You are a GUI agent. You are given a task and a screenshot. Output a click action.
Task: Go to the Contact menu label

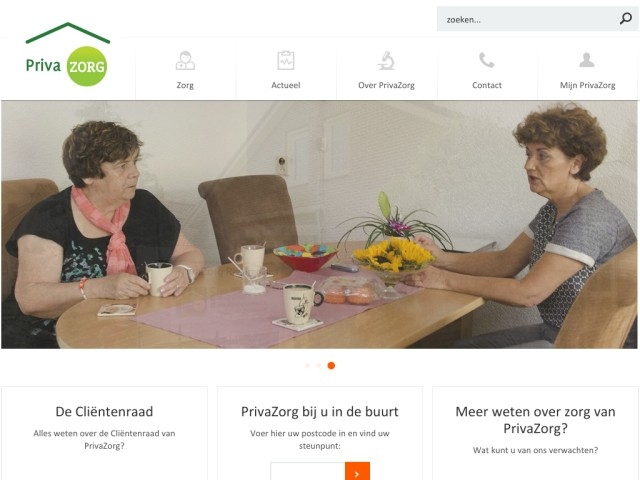tap(487, 85)
